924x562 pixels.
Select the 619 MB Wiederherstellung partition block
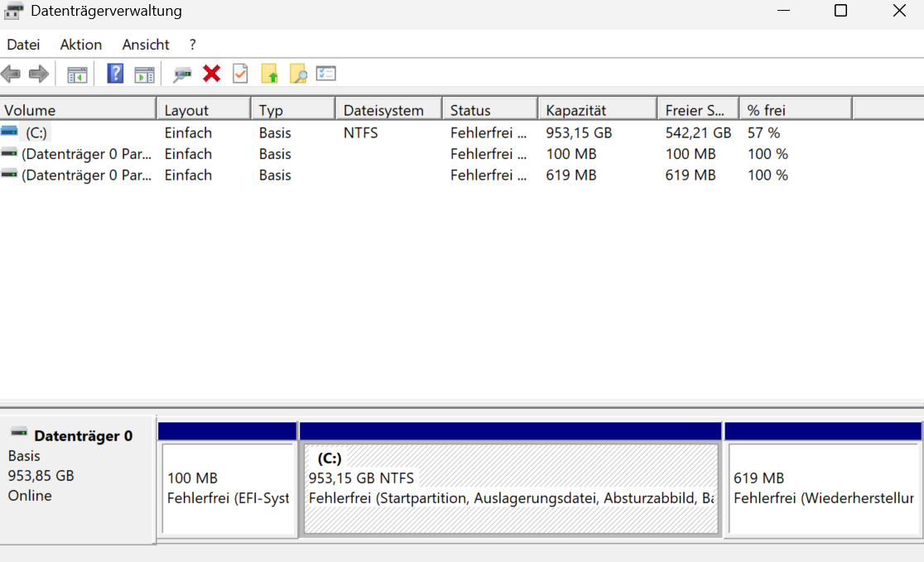823,489
